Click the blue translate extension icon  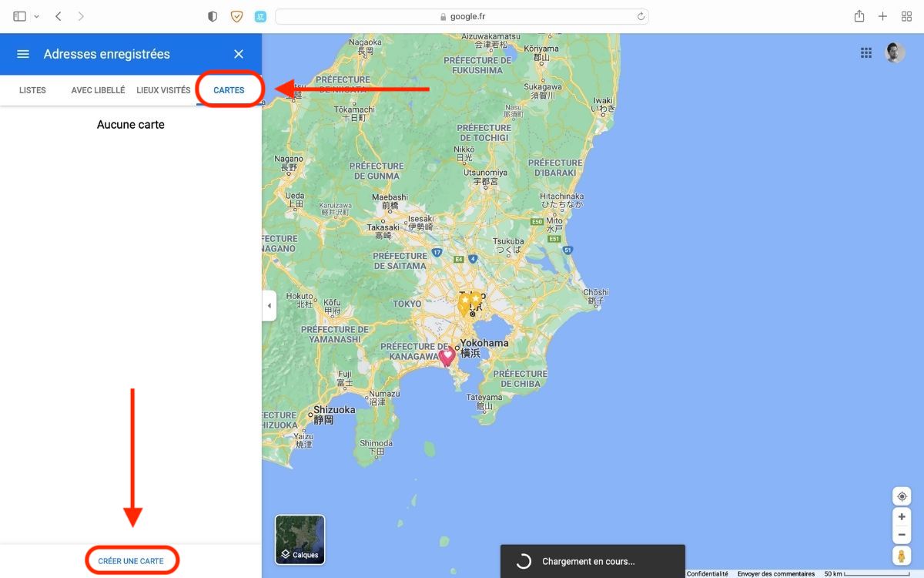pos(260,16)
